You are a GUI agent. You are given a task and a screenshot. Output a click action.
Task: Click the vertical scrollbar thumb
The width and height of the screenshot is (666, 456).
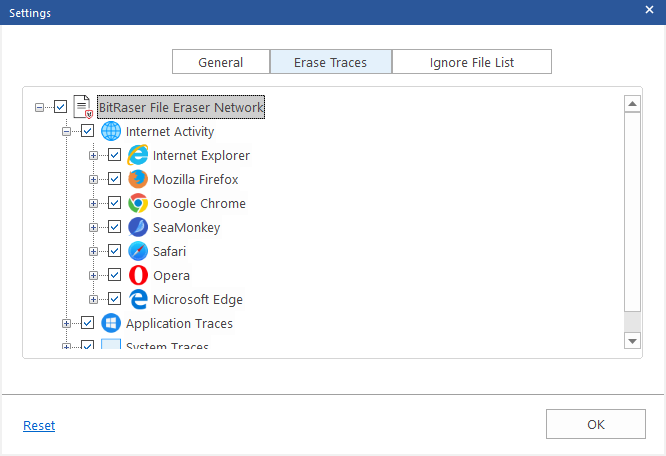tap(632, 212)
